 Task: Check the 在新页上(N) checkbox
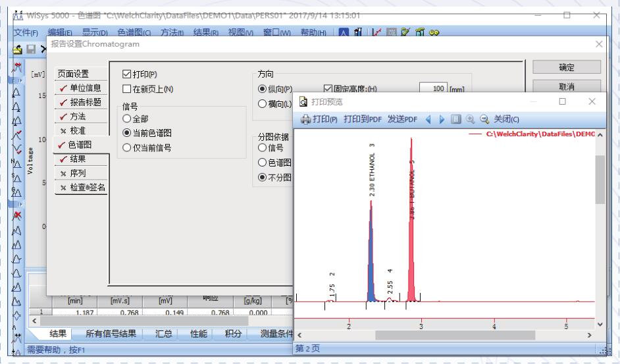click(x=126, y=89)
